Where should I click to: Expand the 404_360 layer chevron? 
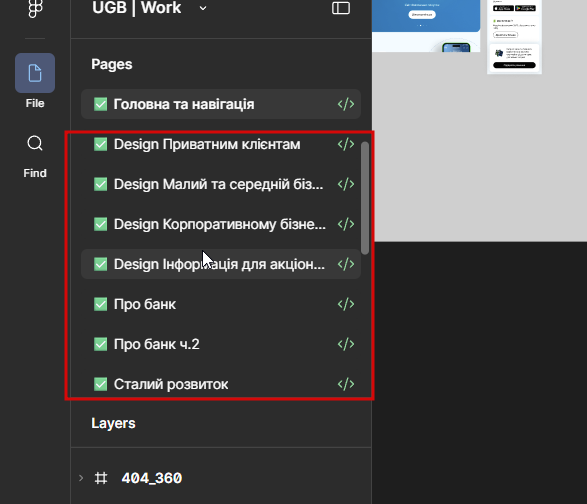(x=81, y=478)
